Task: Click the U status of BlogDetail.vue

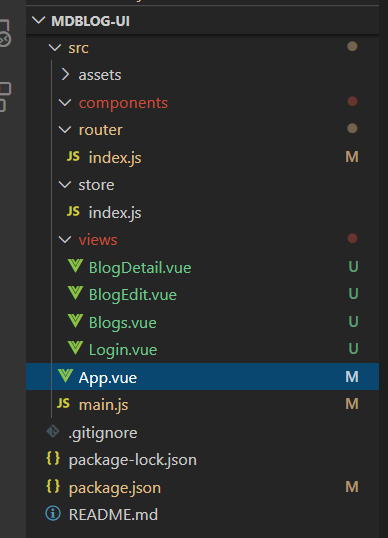Action: click(x=353, y=267)
